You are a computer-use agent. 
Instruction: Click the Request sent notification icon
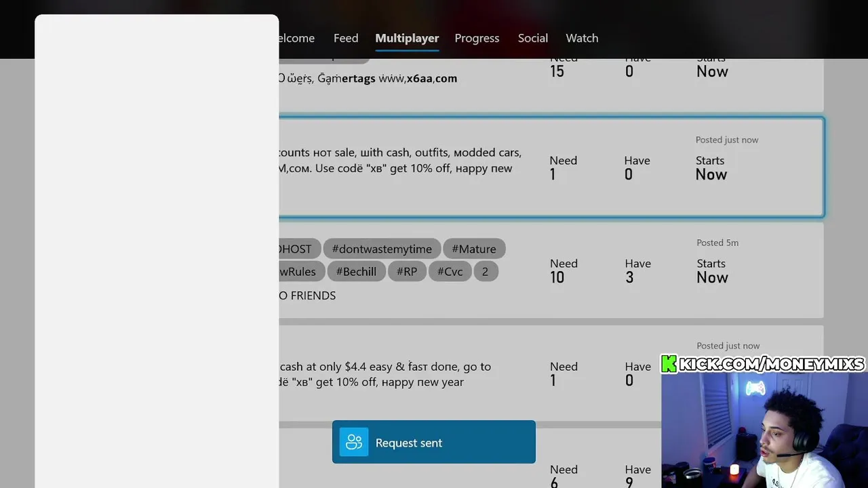point(354,442)
